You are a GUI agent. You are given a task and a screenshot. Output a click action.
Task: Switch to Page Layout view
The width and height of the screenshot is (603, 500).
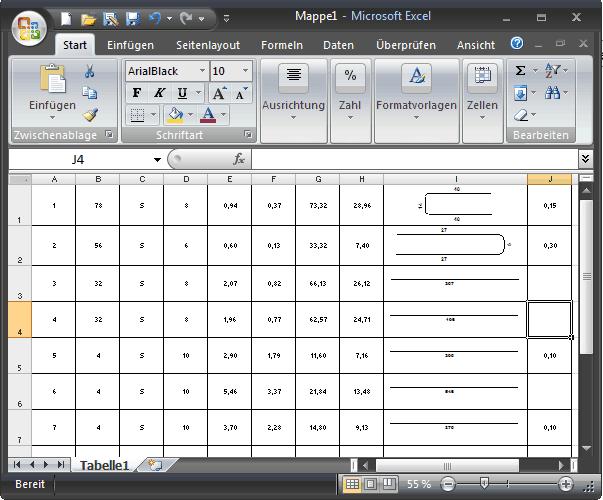coord(370,483)
